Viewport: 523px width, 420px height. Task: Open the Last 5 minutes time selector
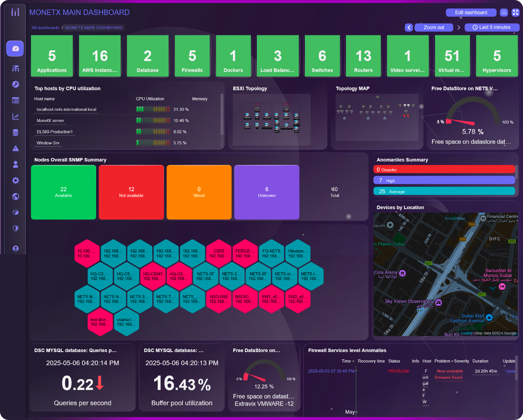click(492, 27)
